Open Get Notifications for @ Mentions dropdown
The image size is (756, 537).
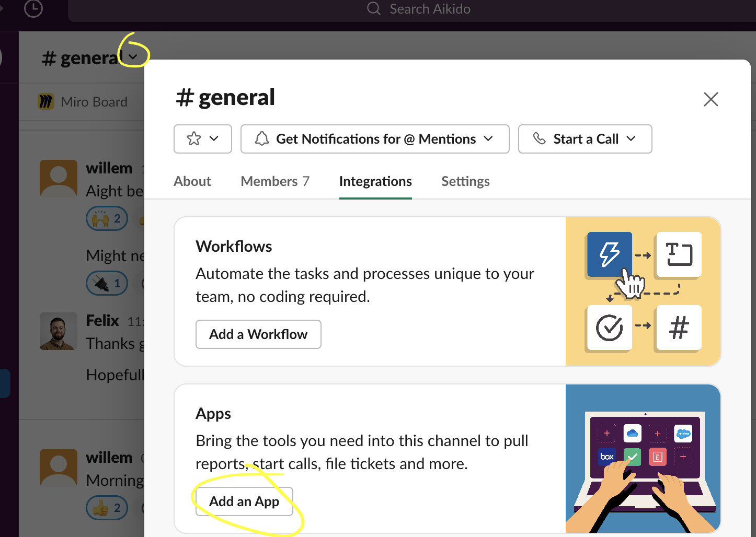click(x=375, y=139)
